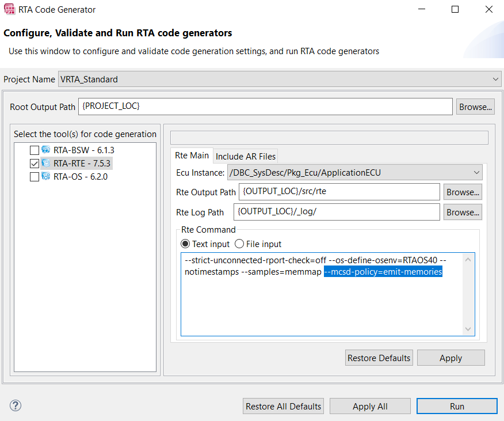Click the RTA-OS tool icon
Screen dimensions: 504x421
[46, 176]
